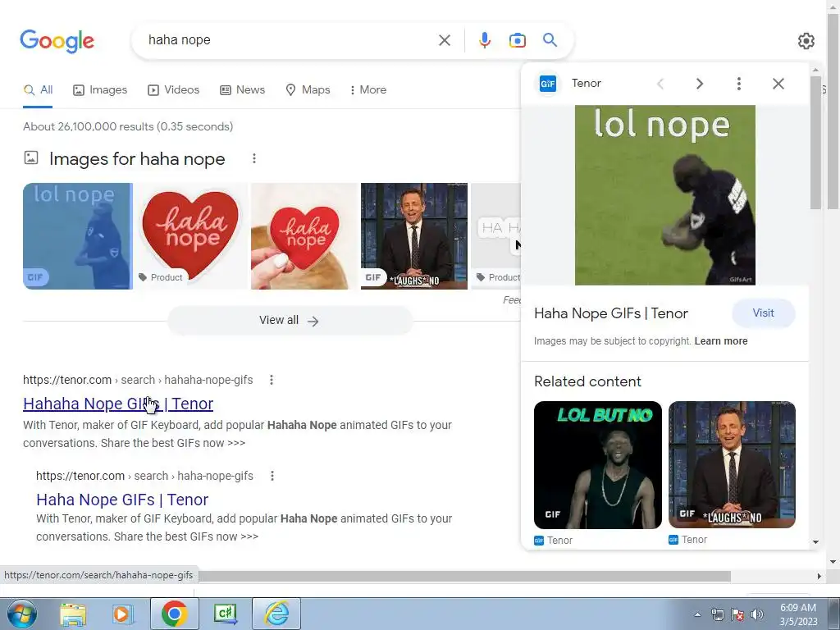Expand the More search options

pyautogui.click(x=367, y=90)
